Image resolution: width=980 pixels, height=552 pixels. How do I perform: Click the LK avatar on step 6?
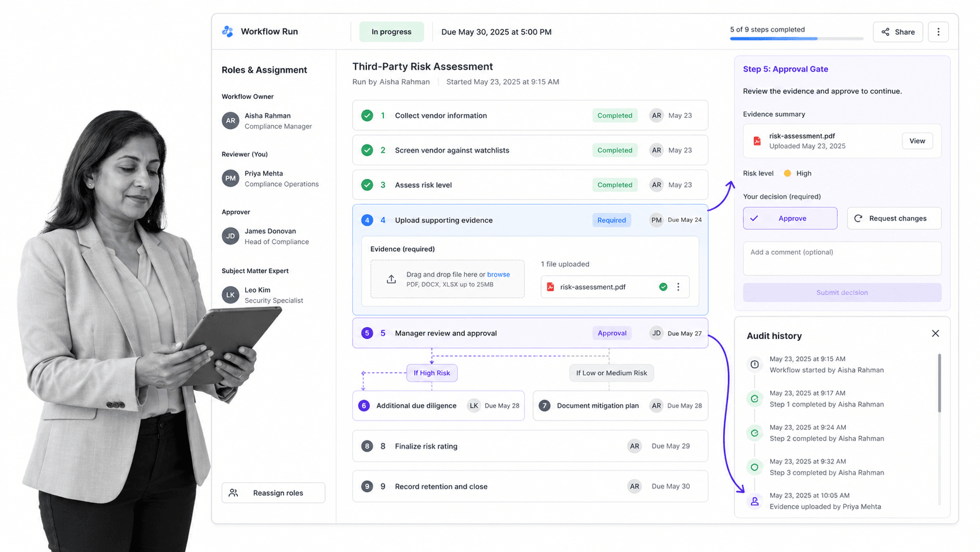point(474,406)
